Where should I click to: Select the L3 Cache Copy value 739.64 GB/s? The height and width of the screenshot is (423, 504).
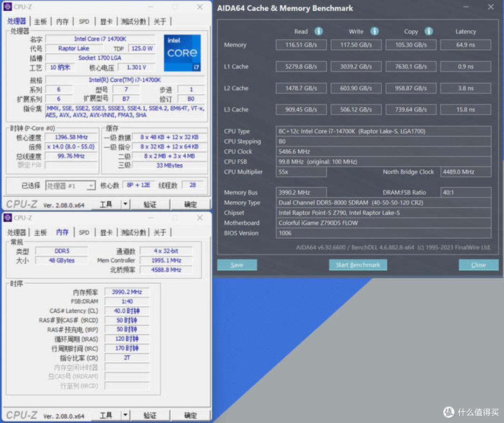(x=411, y=110)
